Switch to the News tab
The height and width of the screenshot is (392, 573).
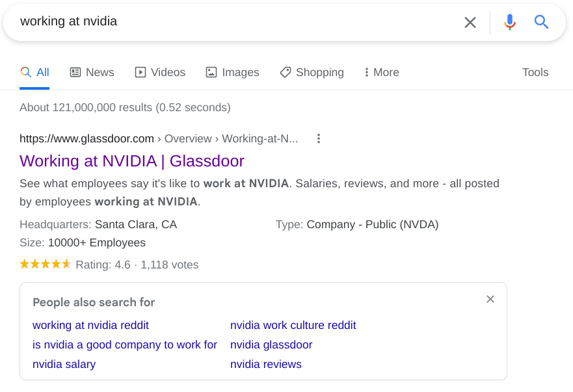click(x=92, y=72)
